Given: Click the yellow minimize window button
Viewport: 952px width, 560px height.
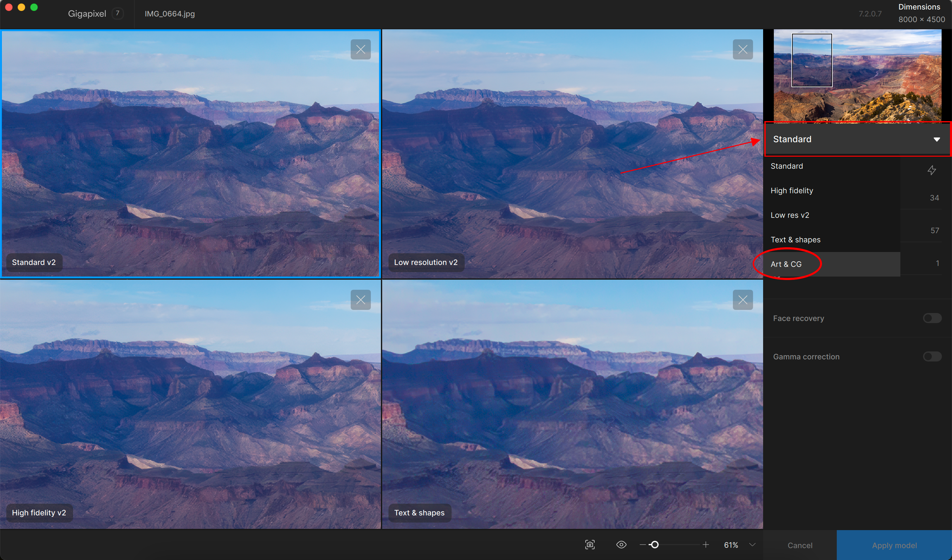Looking at the screenshot, I should pos(21,7).
